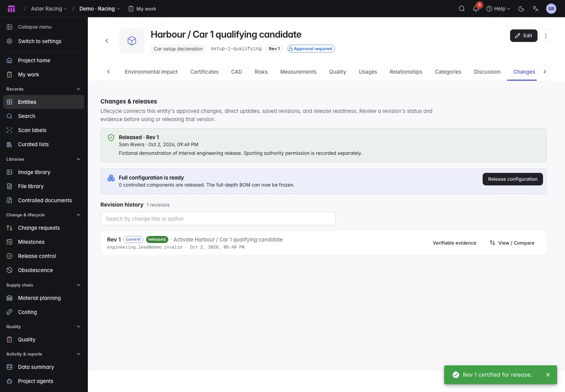
Task: Open Data summary
Action: click(44, 367)
